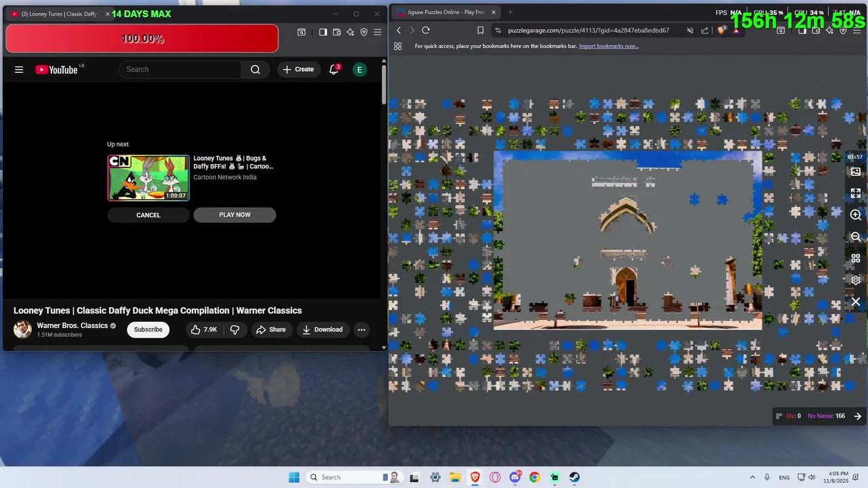This screenshot has width=868, height=488.
Task: Show preview image of jigsaw puzzle
Action: coord(856,171)
